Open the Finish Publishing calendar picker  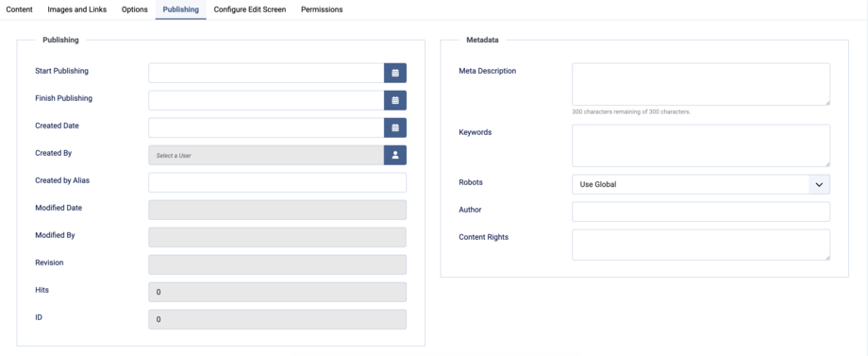coord(395,100)
